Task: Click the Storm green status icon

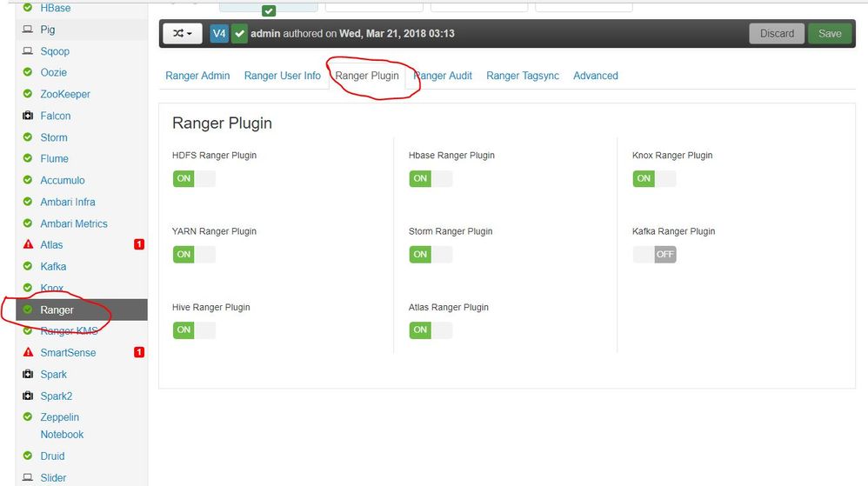Action: coord(28,137)
